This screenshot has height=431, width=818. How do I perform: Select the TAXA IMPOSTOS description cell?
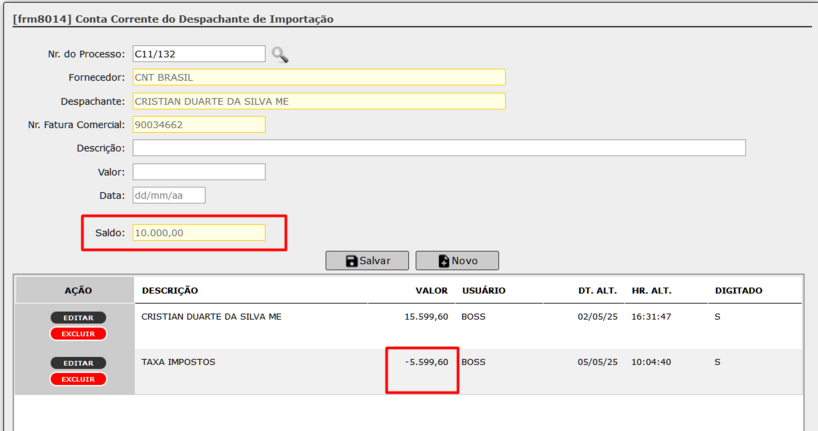pos(178,362)
